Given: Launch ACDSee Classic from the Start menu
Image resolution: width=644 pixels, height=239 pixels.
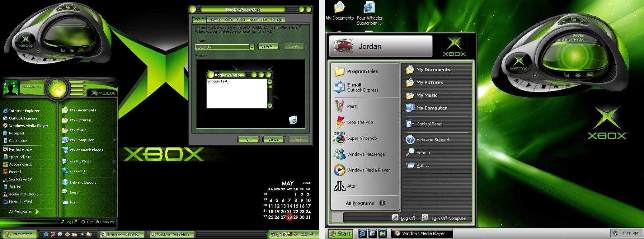Looking at the screenshot, I should (17, 164).
